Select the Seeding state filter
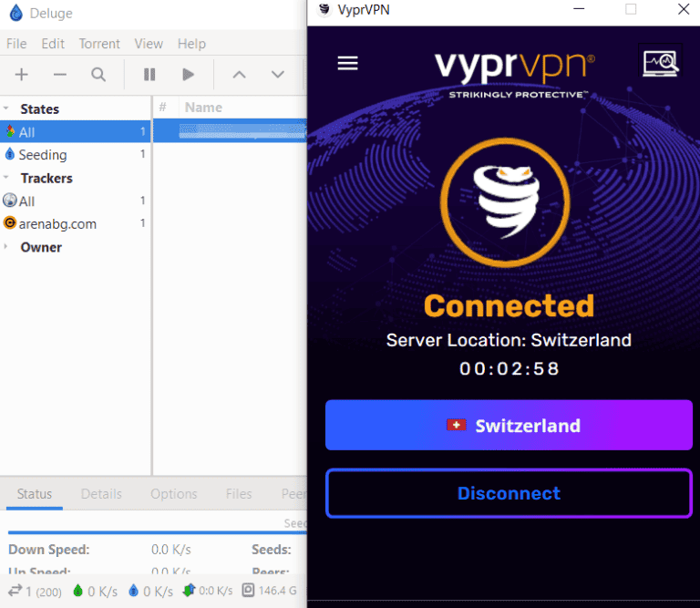Viewport: 700px width, 608px height. click(42, 155)
